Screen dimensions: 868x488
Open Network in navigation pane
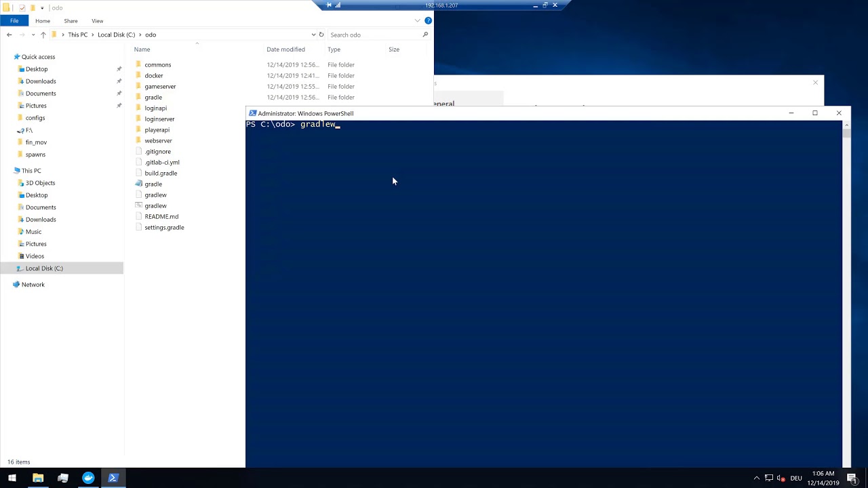33,285
